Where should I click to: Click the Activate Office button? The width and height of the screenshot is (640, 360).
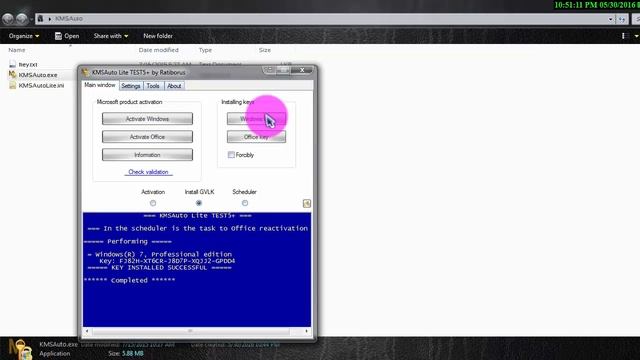tap(147, 137)
